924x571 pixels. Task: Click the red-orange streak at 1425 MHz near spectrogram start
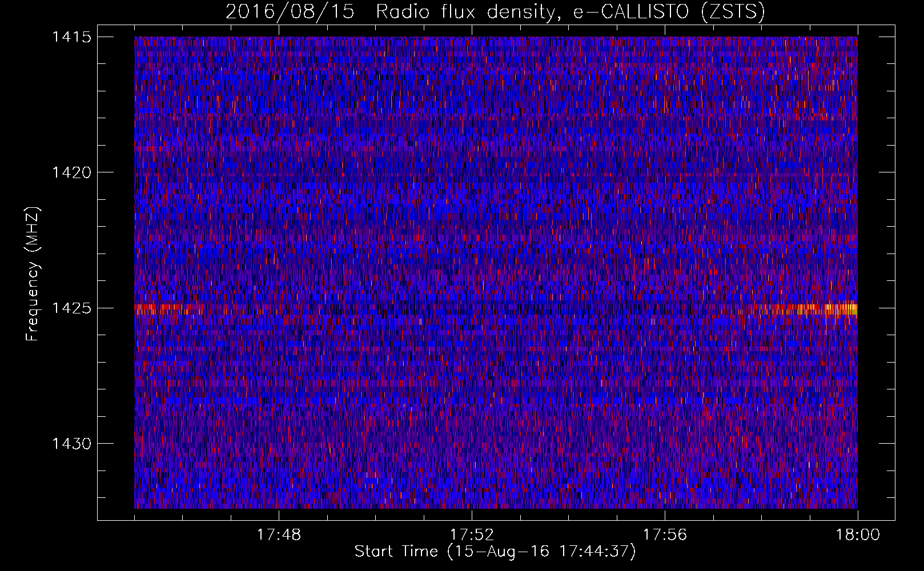168,309
